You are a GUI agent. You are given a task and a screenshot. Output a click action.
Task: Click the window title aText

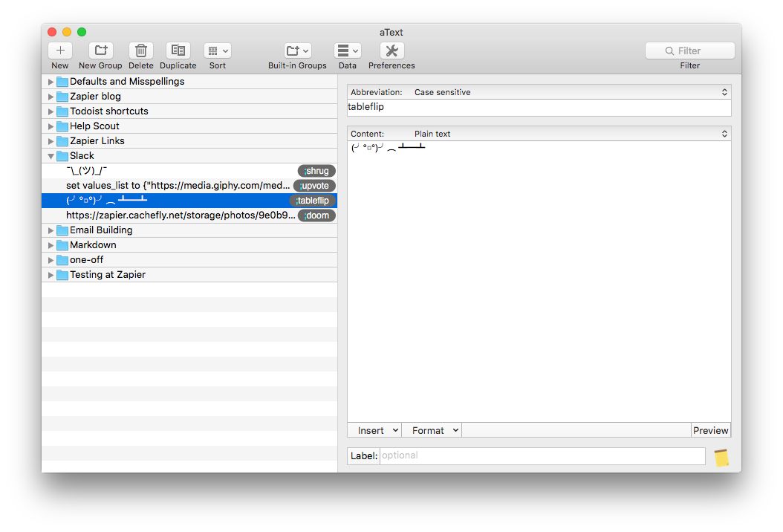(x=391, y=33)
